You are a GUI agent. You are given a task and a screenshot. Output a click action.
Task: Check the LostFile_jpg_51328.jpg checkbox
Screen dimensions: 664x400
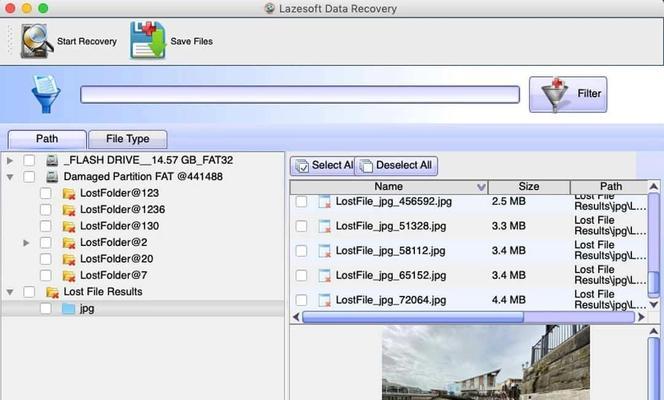tap(302, 226)
